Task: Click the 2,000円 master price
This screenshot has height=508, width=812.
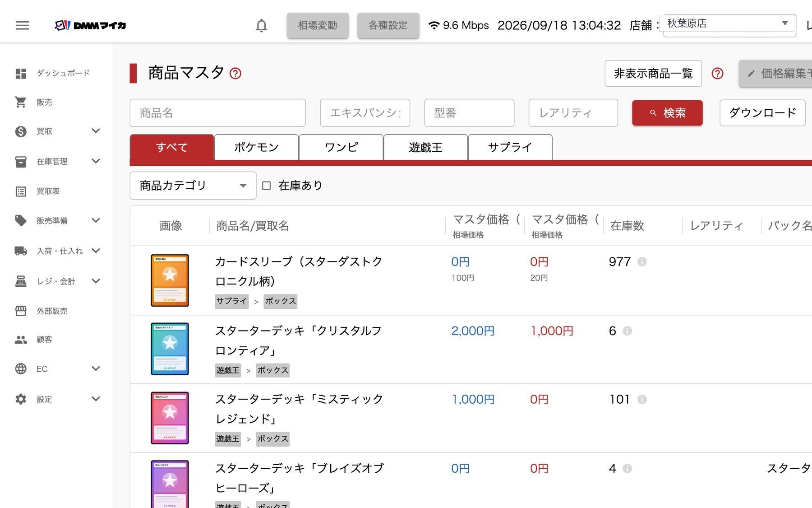Action: (x=473, y=331)
